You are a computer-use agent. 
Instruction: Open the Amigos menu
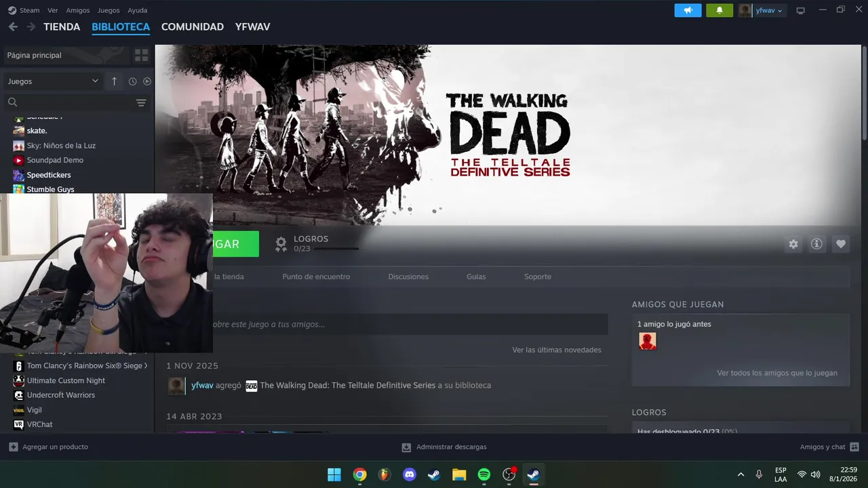click(78, 10)
